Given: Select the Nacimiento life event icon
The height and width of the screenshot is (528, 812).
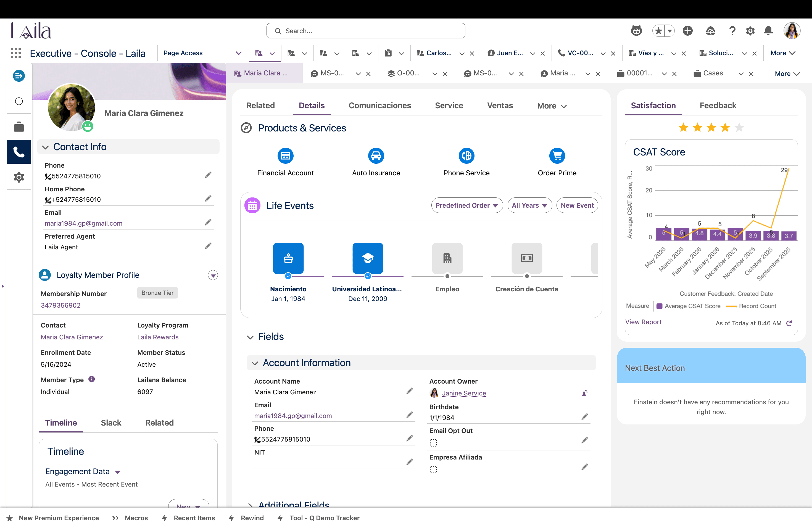Looking at the screenshot, I should tap(288, 258).
